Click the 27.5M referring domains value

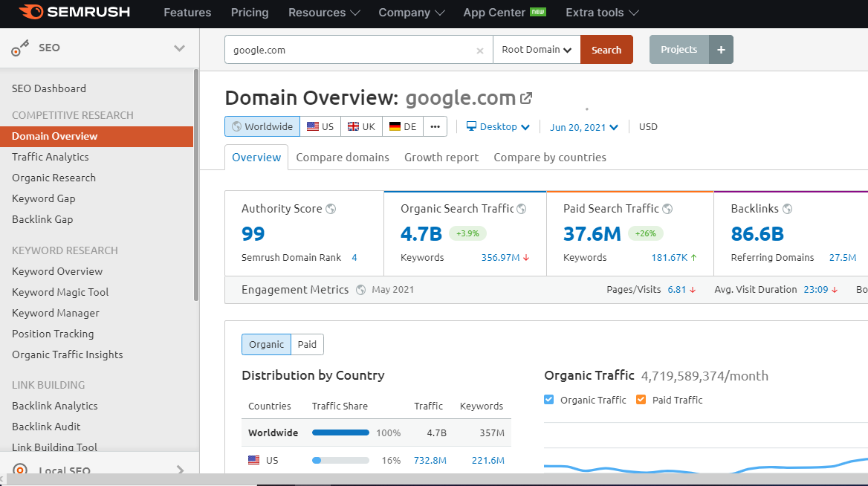[x=843, y=257]
